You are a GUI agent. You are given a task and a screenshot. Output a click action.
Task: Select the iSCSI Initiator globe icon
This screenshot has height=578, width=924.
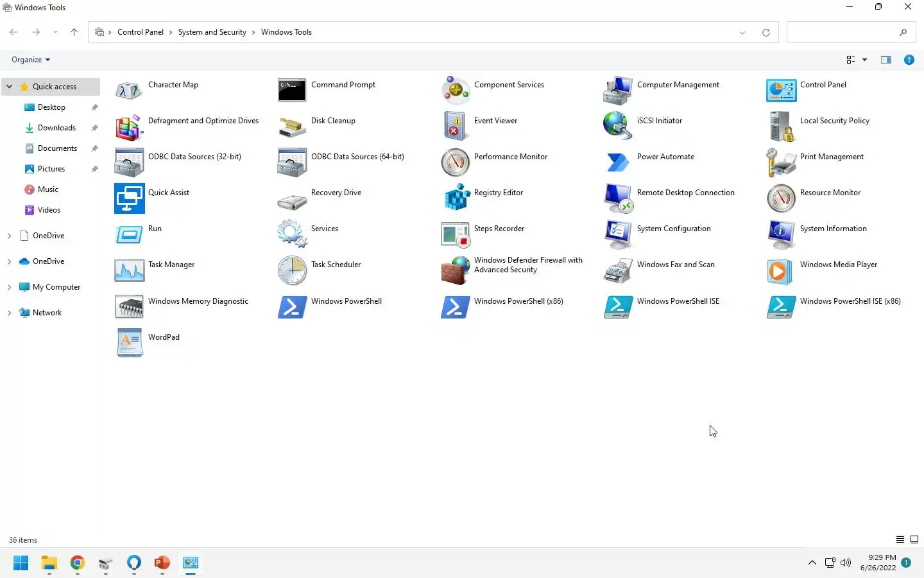point(618,127)
